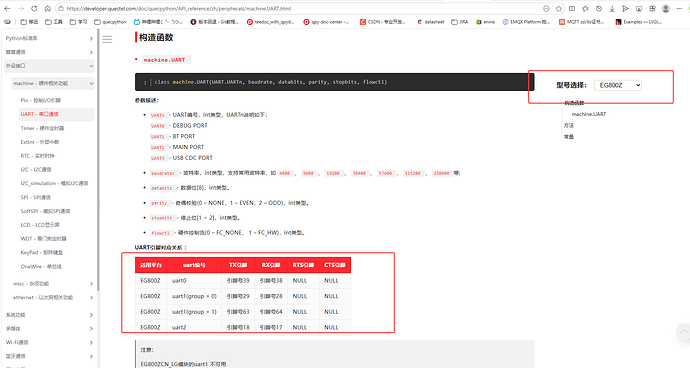Click the page address URL bar

pos(299,8)
